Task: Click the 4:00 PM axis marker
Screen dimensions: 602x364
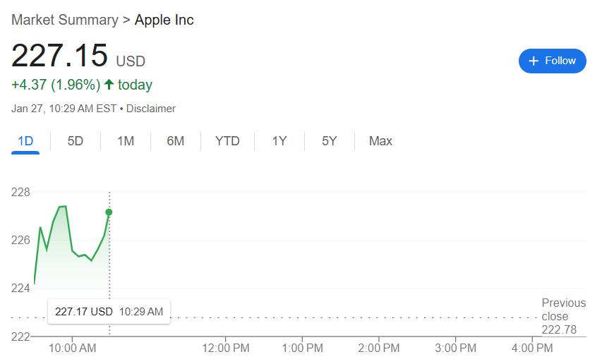Action: pos(532,348)
